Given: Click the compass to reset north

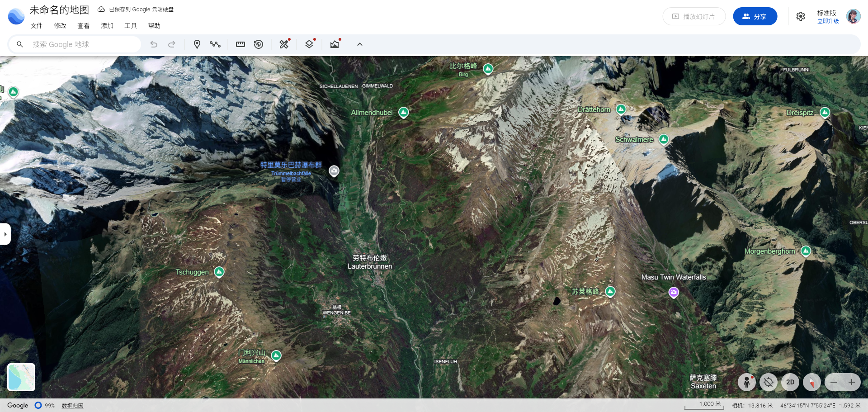Looking at the screenshot, I should (811, 382).
